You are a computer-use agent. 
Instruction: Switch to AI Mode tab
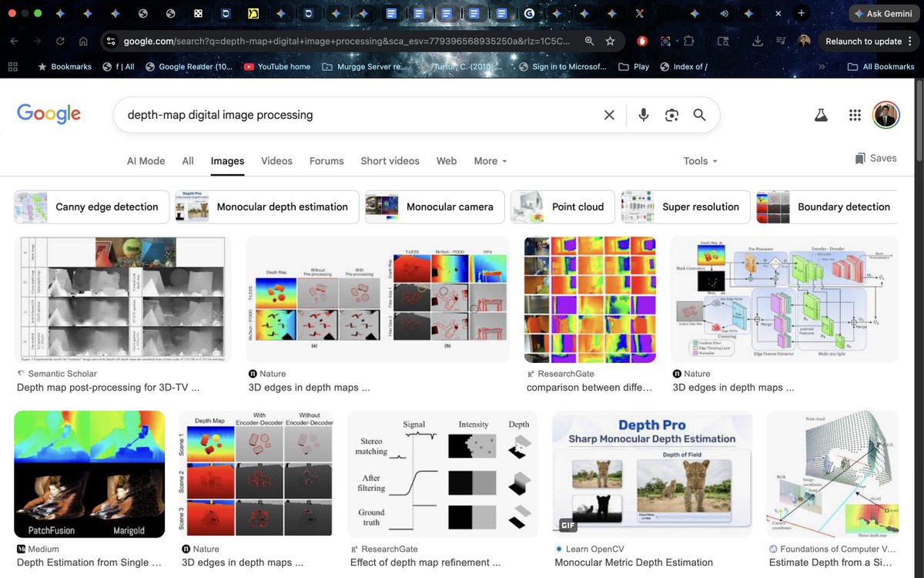coord(146,160)
